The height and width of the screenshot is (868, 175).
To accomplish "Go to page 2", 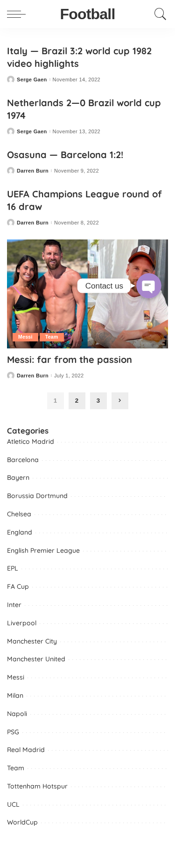I will pos(77,401).
